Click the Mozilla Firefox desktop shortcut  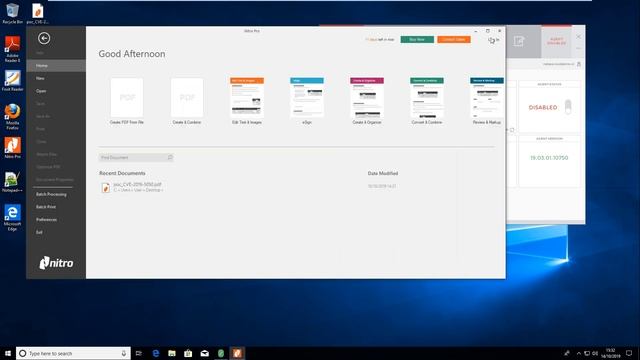12,116
